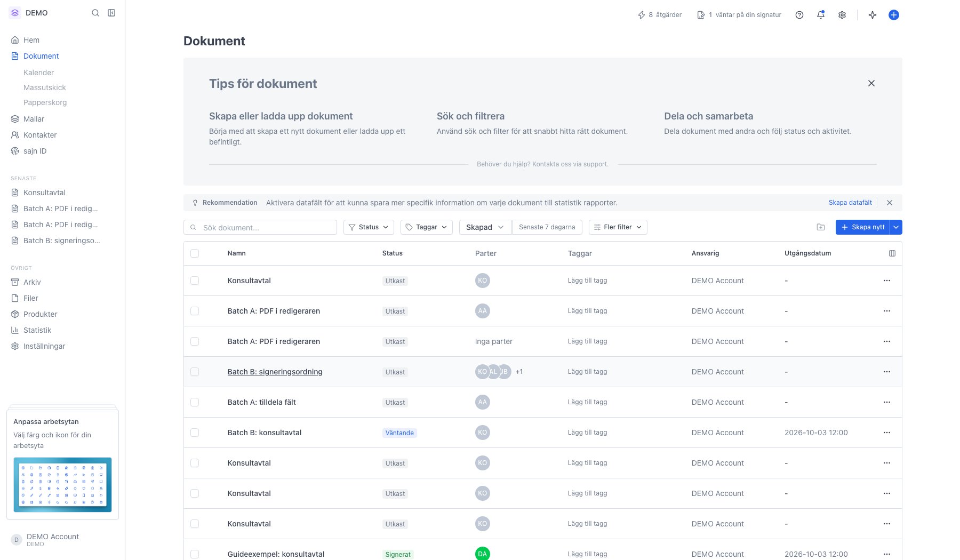Screen dimensions: 960x560
Task: Click the workspace icon customization thumbnail
Action: pyautogui.click(x=62, y=485)
